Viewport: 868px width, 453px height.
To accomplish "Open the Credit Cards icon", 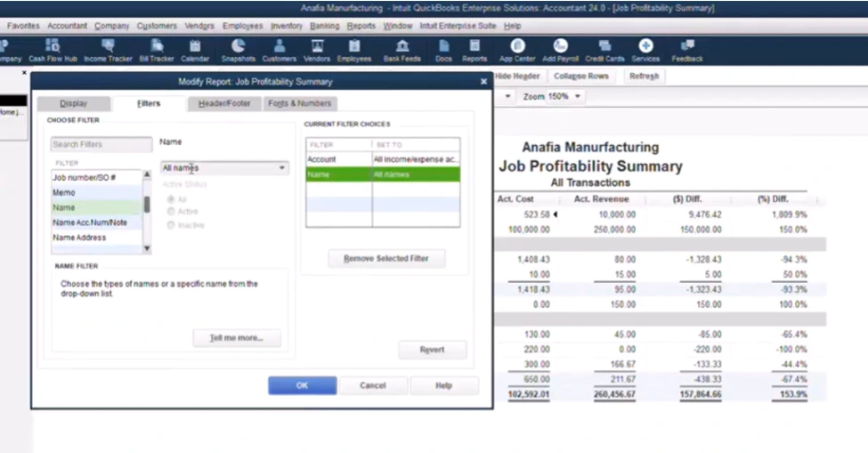I will pos(604,51).
